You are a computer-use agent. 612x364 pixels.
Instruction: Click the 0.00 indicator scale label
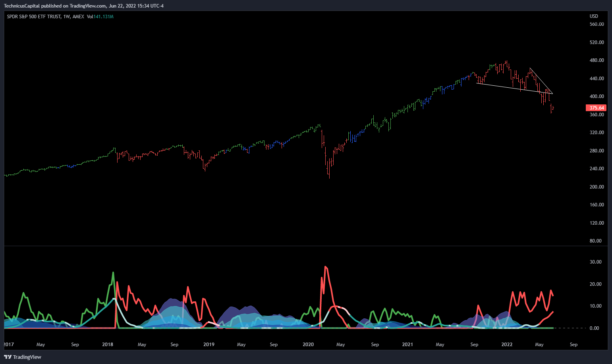pos(595,328)
